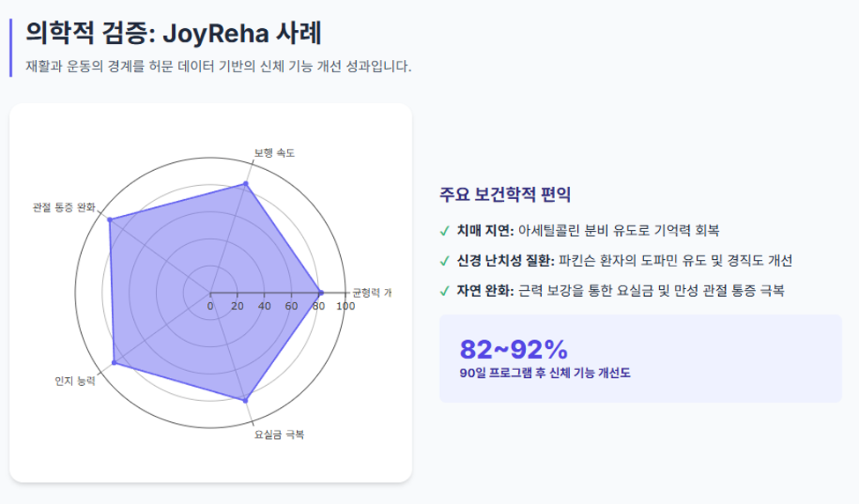The height and width of the screenshot is (504, 859).
Task: Click the subtitle text under the heading
Action: tap(218, 67)
